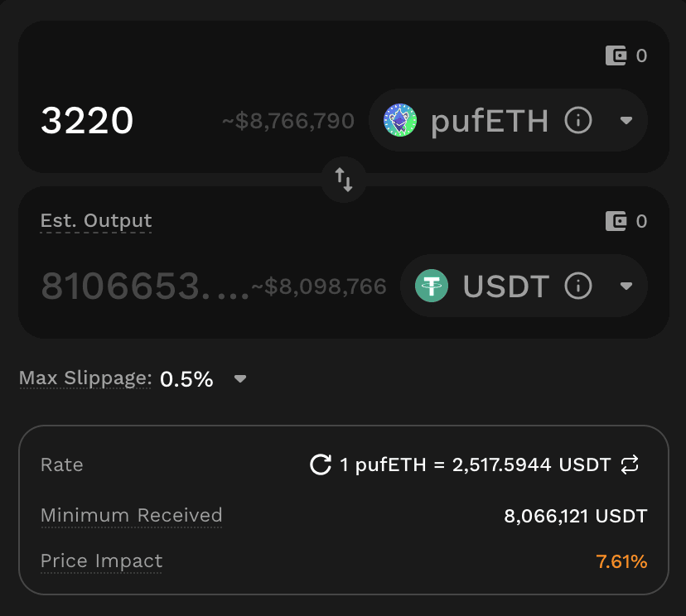
Task: Click the 0.5% slippage value
Action: coord(186,379)
